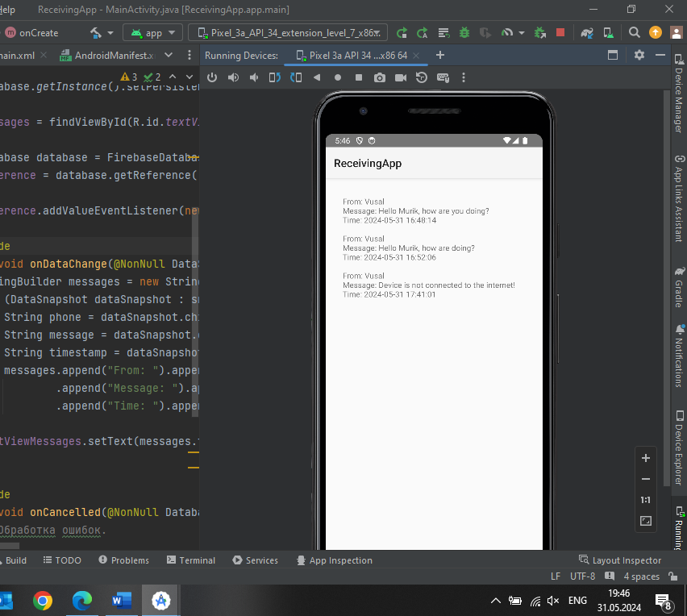Click the Running Devices settings gear
Image resolution: width=687 pixels, height=616 pixels.
tap(639, 55)
